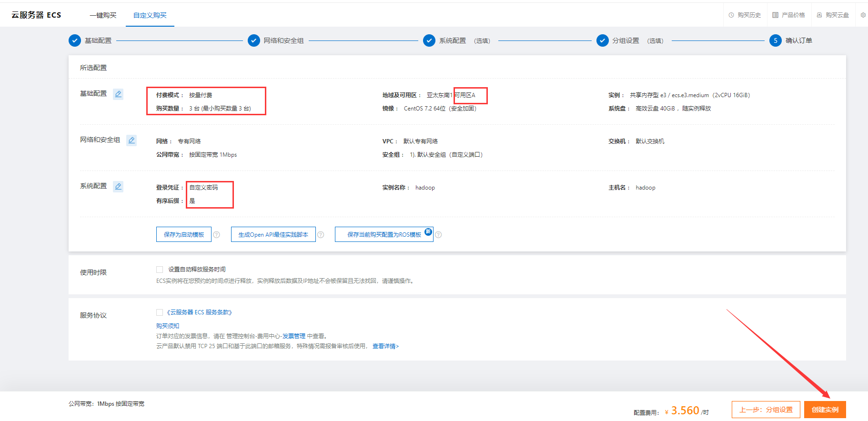Tick the 云服务器 ECS 服务条款 agreement checkbox
This screenshot has width=868, height=421.
point(160,312)
